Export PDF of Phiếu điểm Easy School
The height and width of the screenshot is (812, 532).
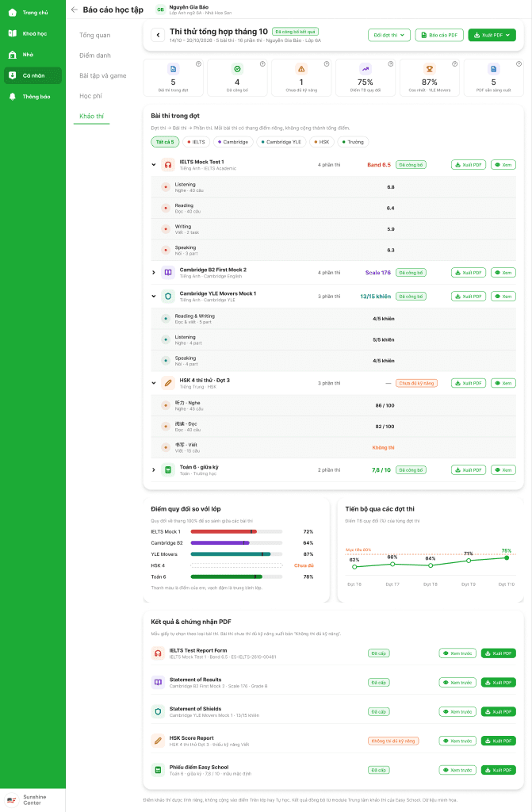499,770
